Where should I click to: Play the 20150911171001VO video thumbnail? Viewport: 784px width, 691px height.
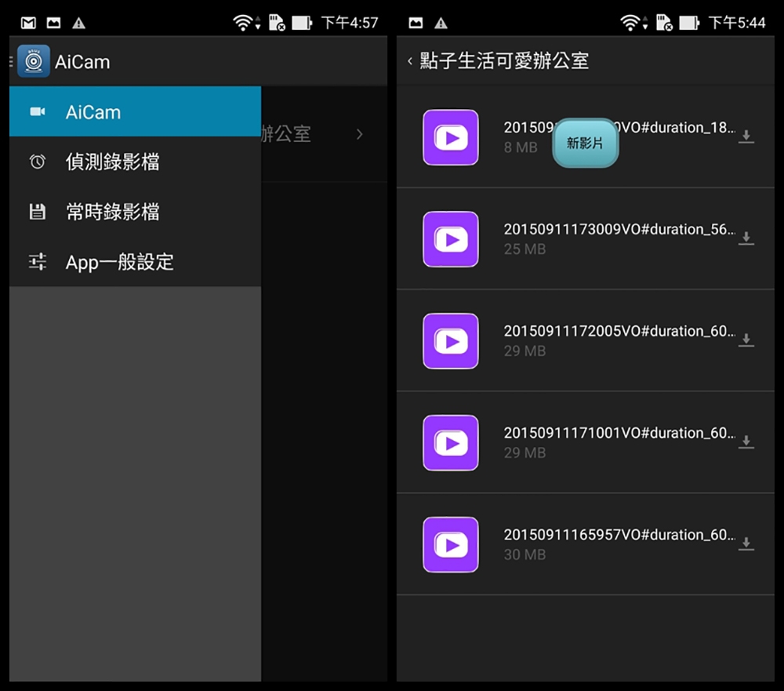(x=451, y=443)
